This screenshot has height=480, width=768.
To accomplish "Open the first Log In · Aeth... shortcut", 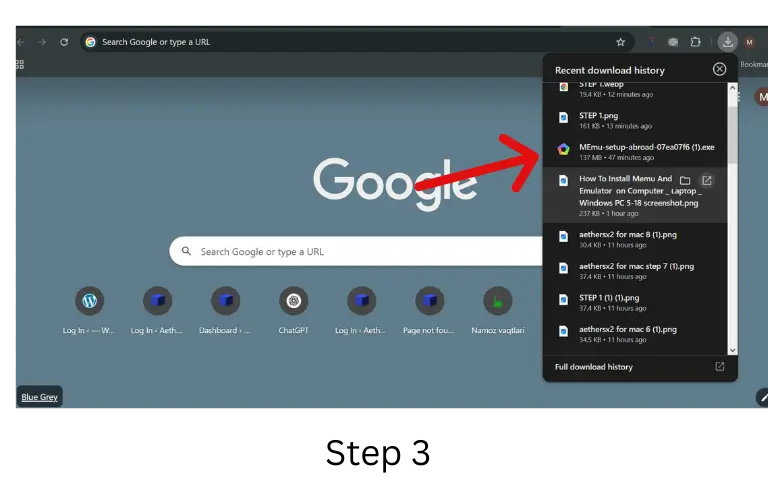I will (157, 310).
